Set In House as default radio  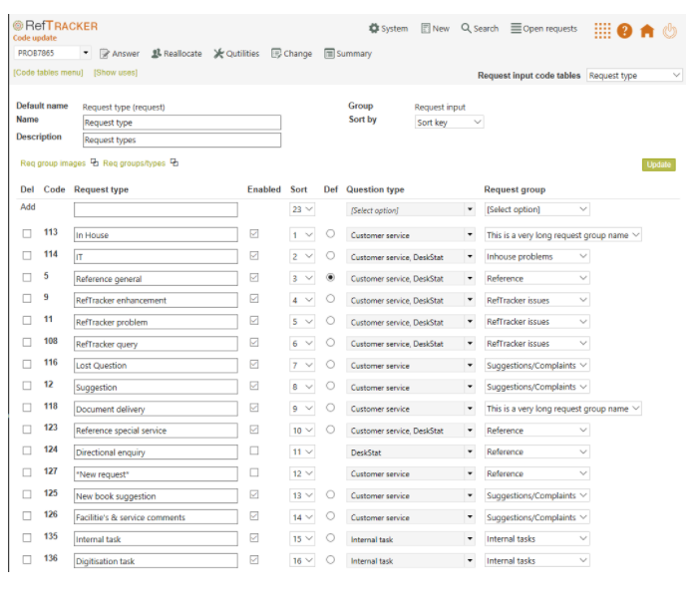(x=330, y=233)
